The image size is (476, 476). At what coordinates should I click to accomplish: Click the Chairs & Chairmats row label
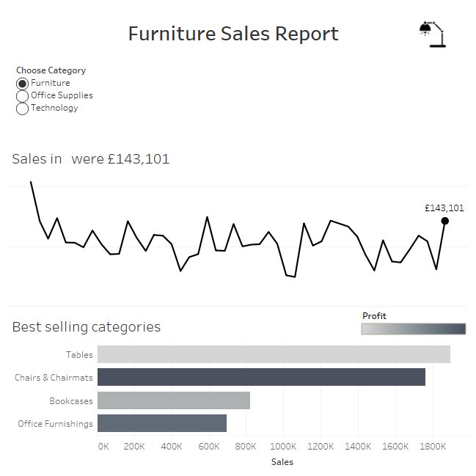(x=54, y=377)
